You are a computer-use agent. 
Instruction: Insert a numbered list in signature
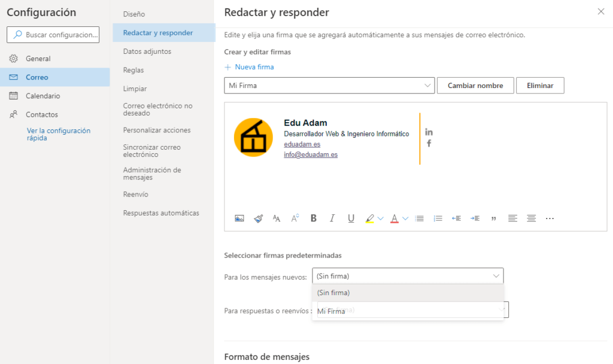(438, 219)
